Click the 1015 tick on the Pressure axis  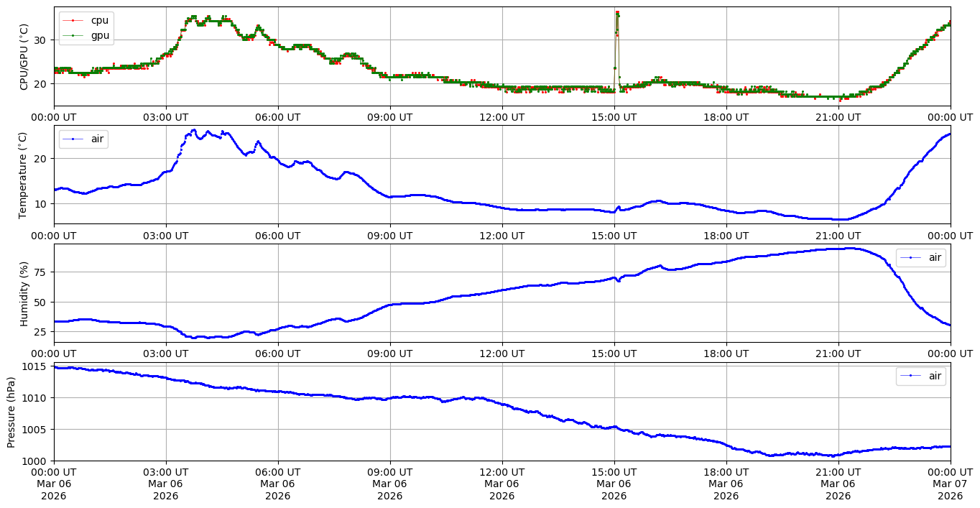37,366
